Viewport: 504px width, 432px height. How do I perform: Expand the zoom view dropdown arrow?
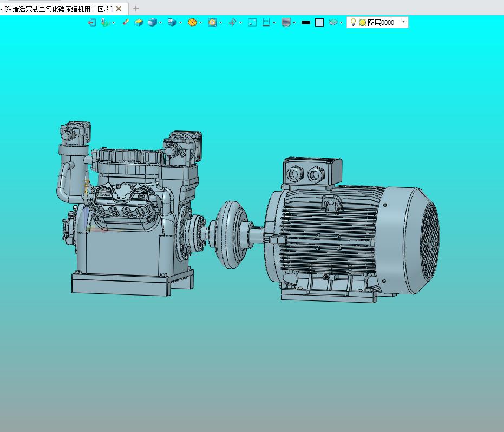click(x=220, y=23)
